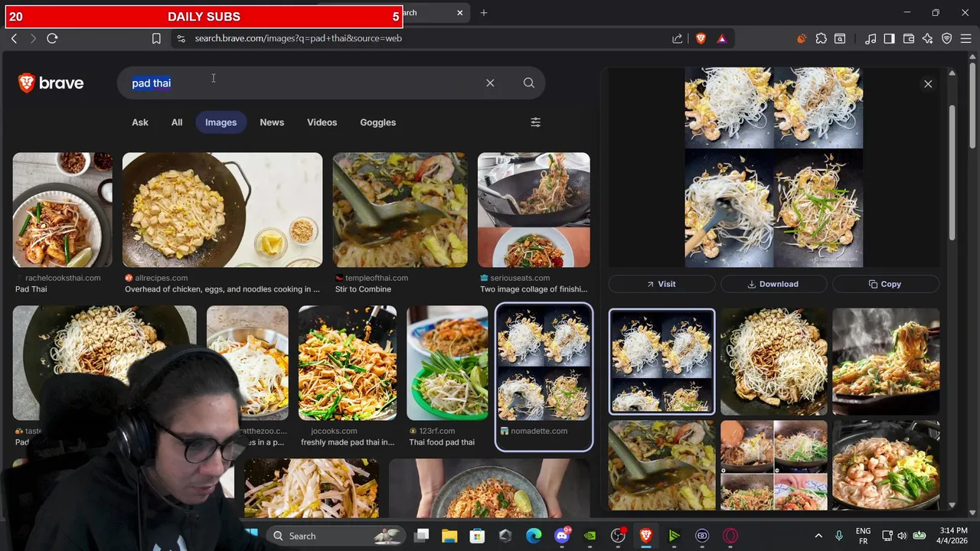Open Task View from the taskbar
The height and width of the screenshot is (551, 980).
click(422, 536)
